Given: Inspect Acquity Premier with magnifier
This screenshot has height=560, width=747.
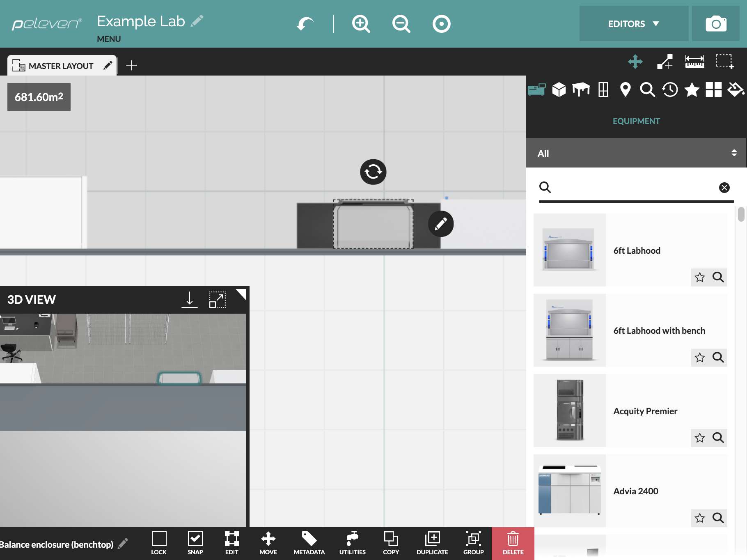Looking at the screenshot, I should [x=718, y=438].
